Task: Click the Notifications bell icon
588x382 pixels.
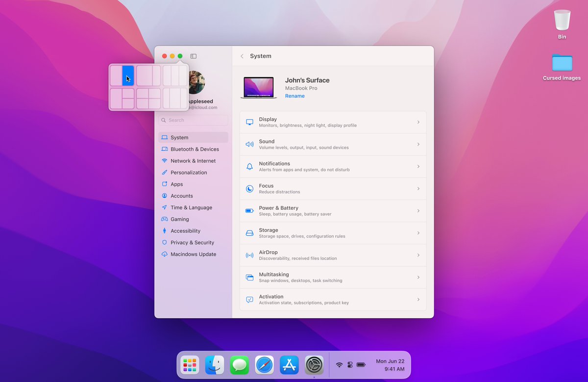Action: [x=249, y=167]
